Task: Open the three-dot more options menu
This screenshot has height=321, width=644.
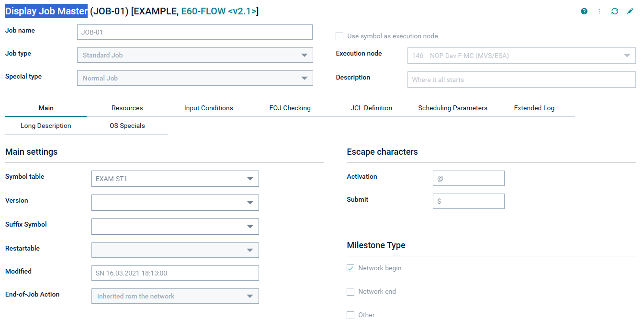Action: click(599, 11)
